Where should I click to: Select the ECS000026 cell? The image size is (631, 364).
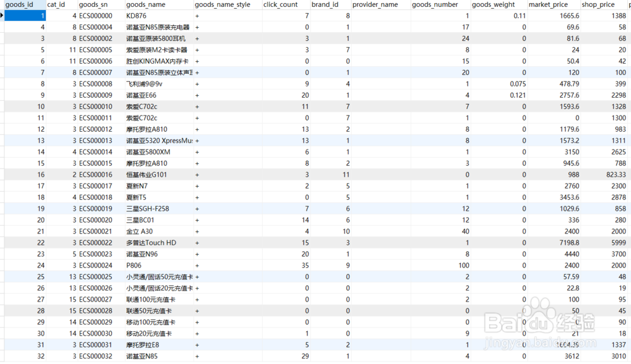101,288
